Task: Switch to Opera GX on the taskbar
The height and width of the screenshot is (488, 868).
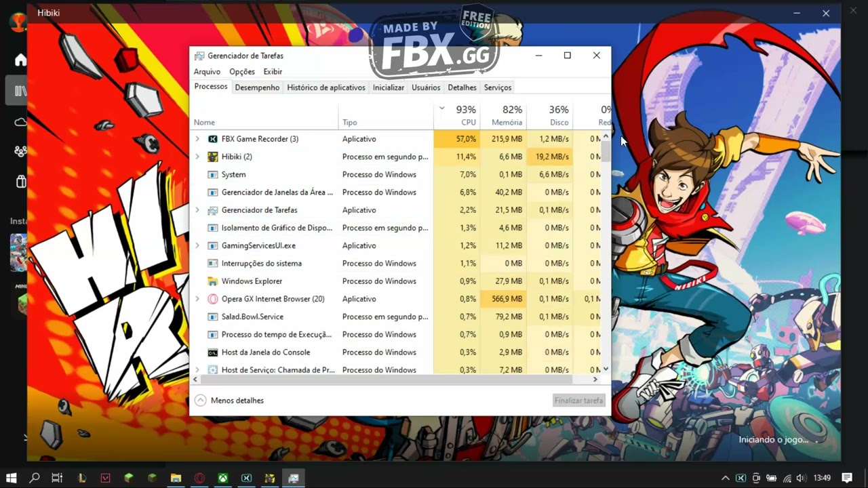Action: click(x=199, y=478)
